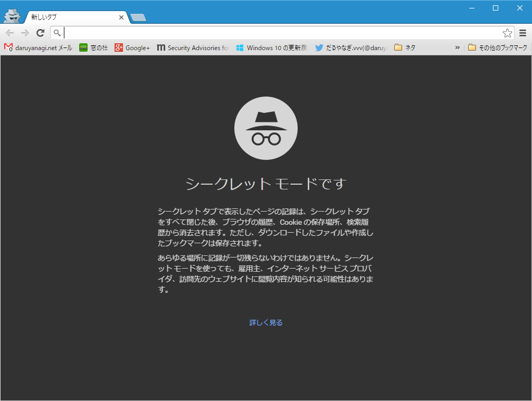
Task: Open the 窓の杜 bookmark
Action: (x=93, y=48)
